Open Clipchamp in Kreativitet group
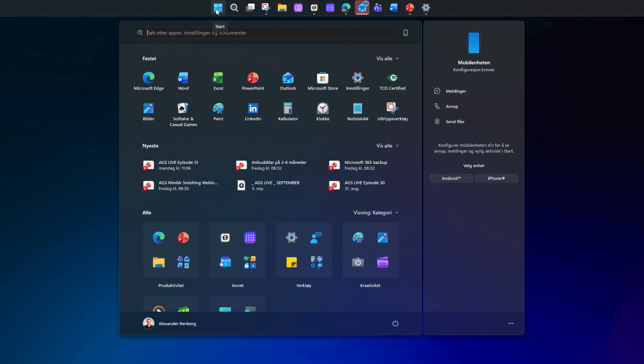644x364 pixels. (383, 262)
